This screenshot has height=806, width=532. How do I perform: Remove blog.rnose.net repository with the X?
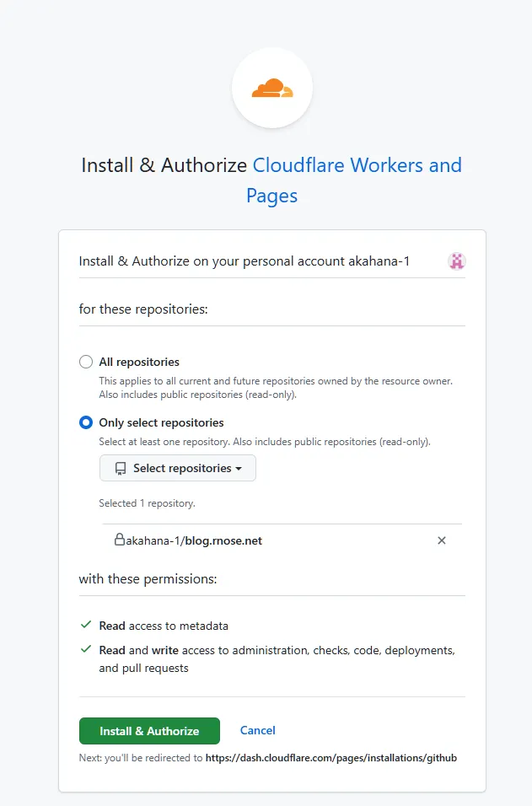441,540
